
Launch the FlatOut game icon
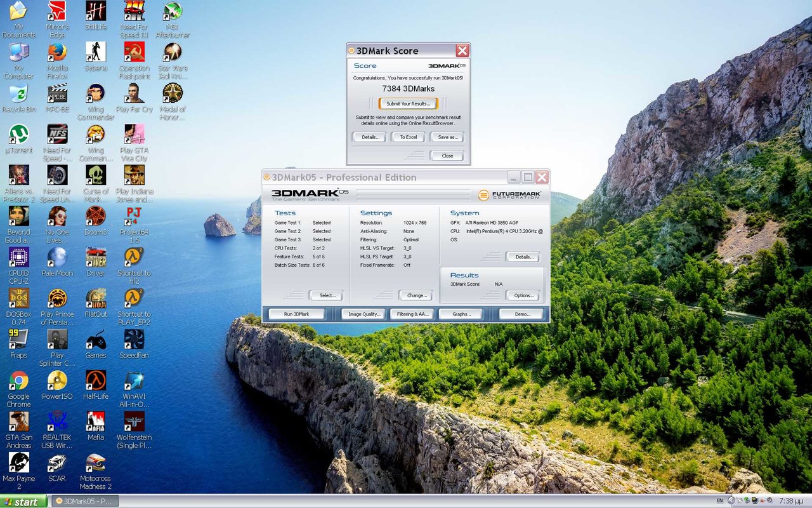pos(96,303)
